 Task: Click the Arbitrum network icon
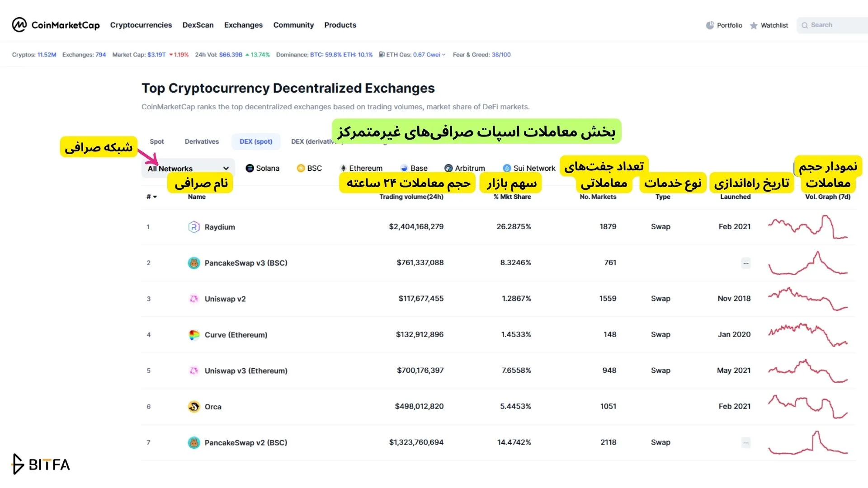pos(448,168)
